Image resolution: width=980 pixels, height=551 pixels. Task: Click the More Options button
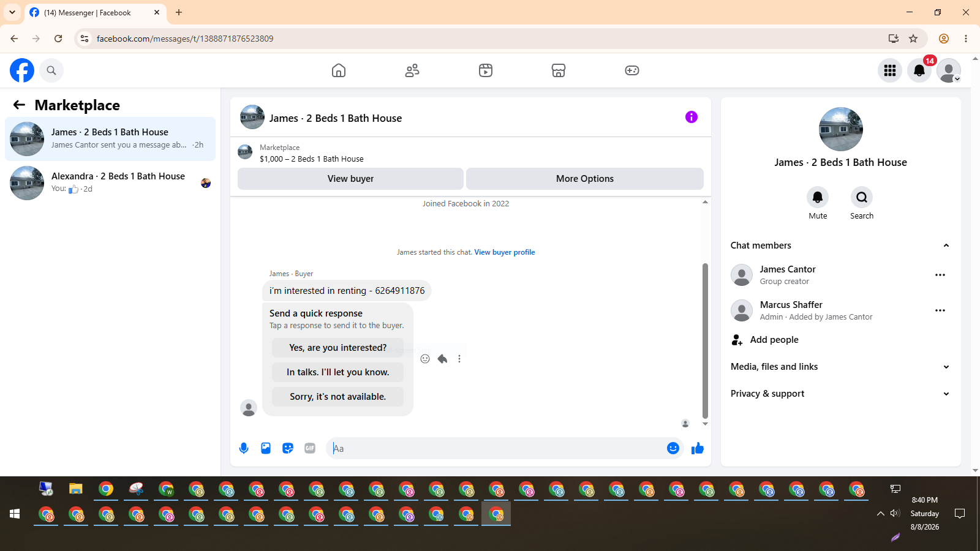coord(585,179)
